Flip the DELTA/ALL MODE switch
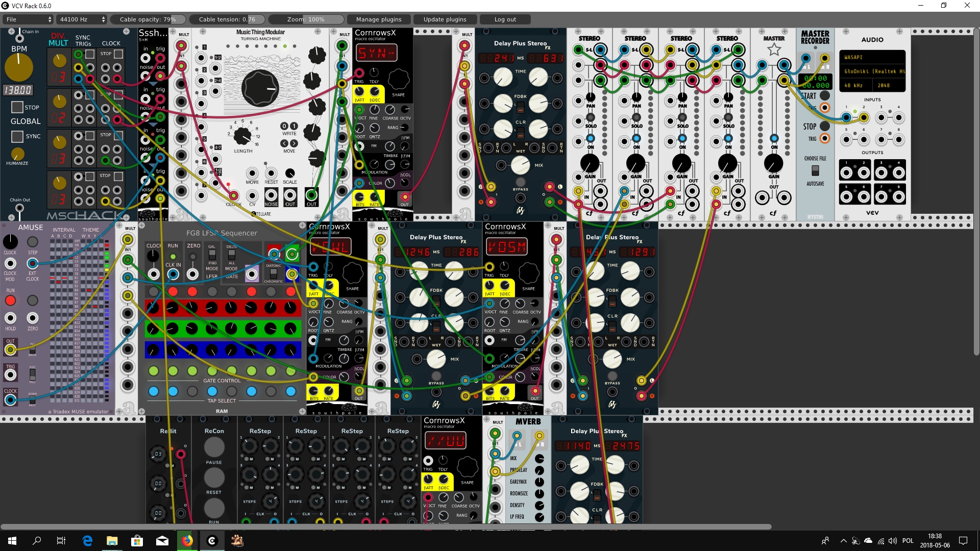The height and width of the screenshot is (551, 980). tap(231, 255)
